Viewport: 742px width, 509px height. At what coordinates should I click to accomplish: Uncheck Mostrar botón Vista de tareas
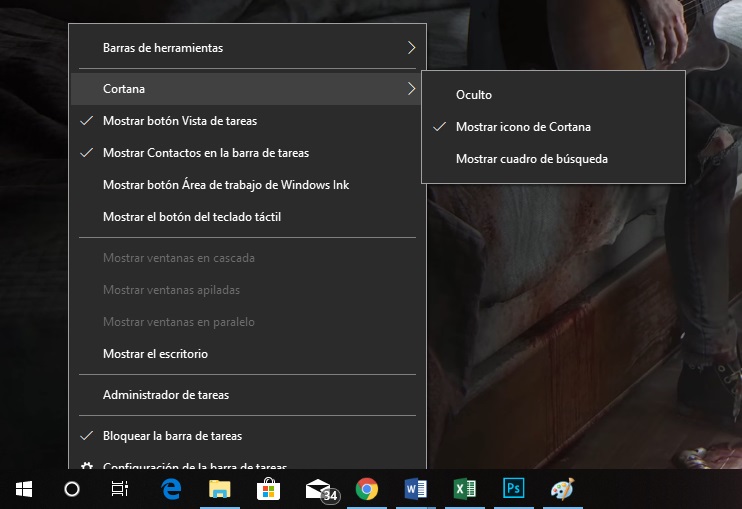tap(180, 121)
